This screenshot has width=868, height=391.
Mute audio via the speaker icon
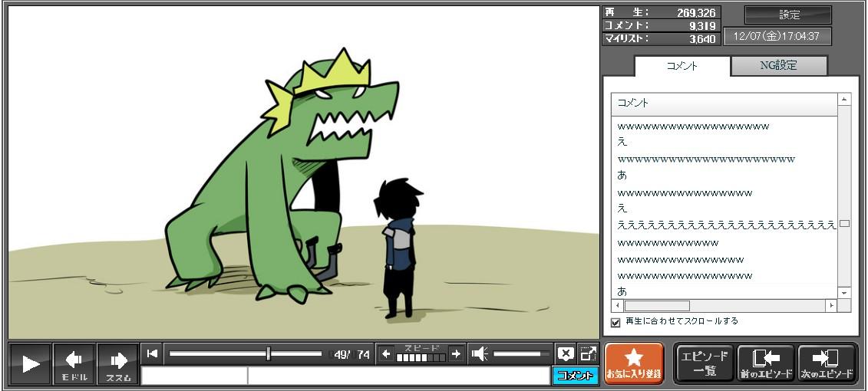pos(480,353)
